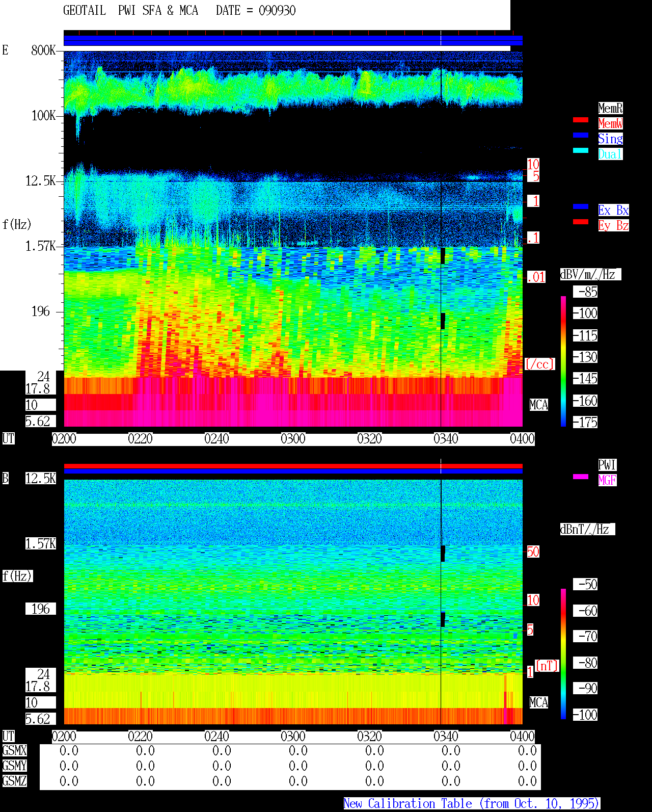Click the dBV/m/√Hz unit label
Image resolution: width=652 pixels, height=812 pixels.
point(590,274)
